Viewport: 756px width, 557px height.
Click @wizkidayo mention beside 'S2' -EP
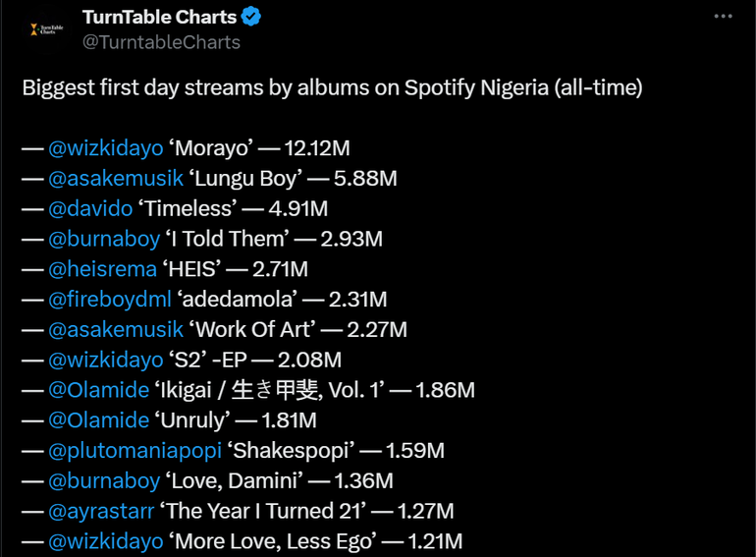point(106,360)
